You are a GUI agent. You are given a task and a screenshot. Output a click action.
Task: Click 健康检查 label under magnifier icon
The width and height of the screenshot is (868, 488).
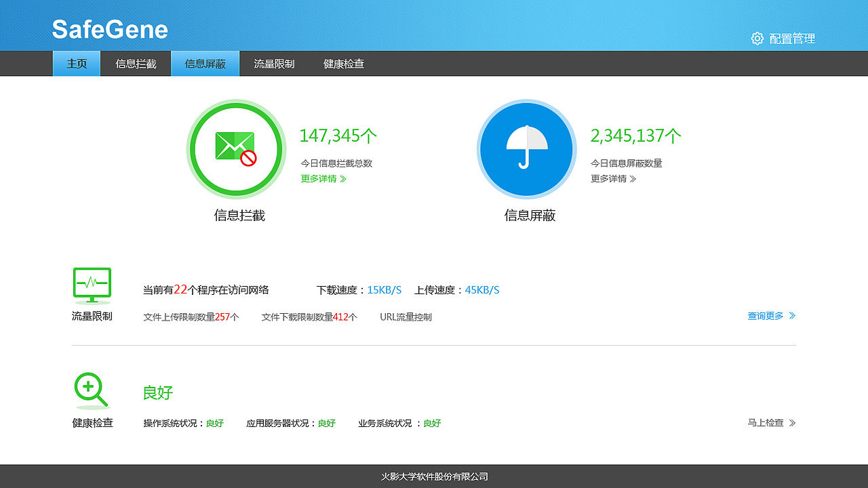(93, 423)
